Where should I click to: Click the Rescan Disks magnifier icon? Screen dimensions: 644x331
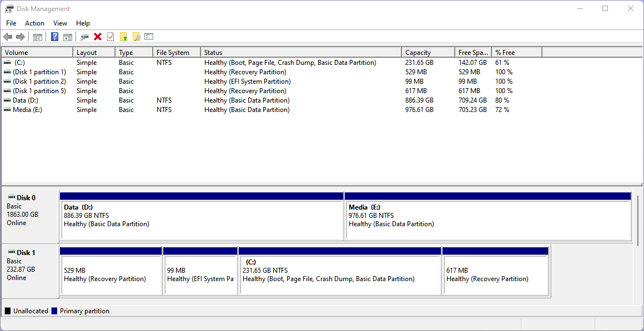(84, 37)
